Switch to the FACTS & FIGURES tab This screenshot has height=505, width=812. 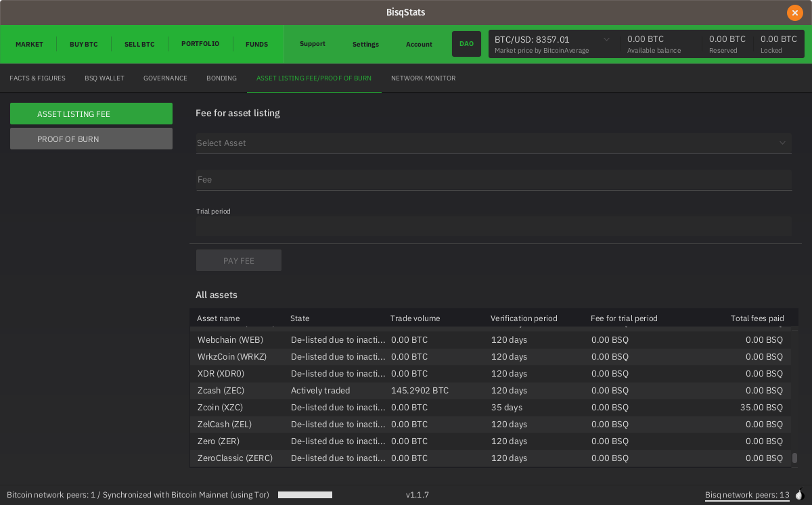coord(37,78)
